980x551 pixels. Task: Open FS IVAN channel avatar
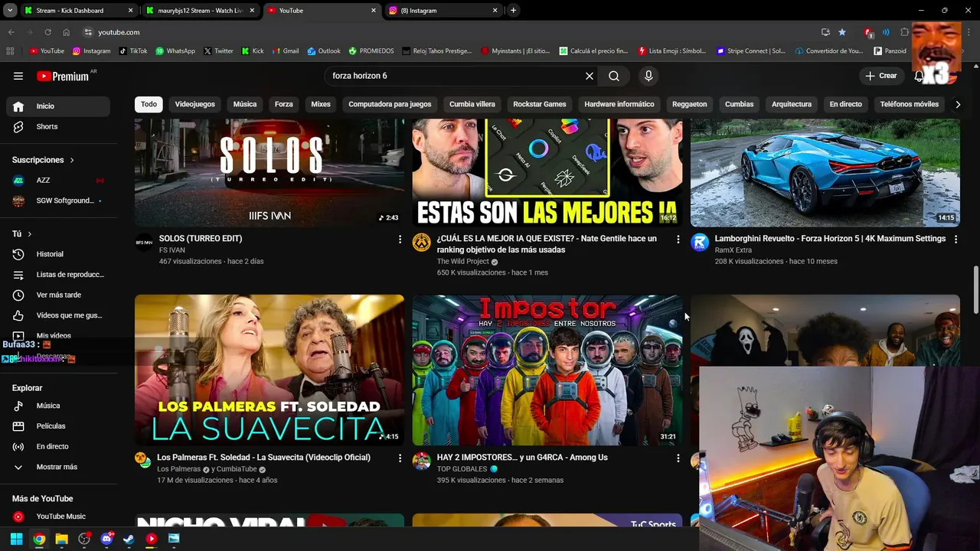pyautogui.click(x=144, y=243)
